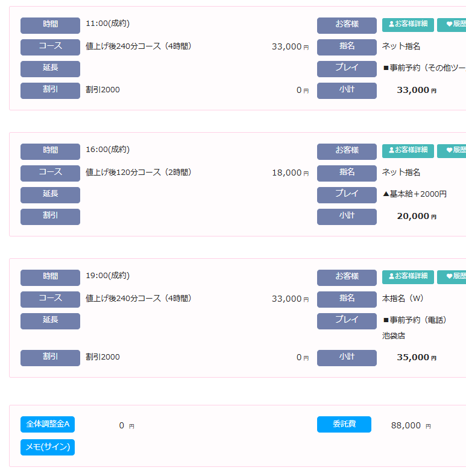
Task: Click the お客様 label in the 11:00 booking
Action: (347, 25)
